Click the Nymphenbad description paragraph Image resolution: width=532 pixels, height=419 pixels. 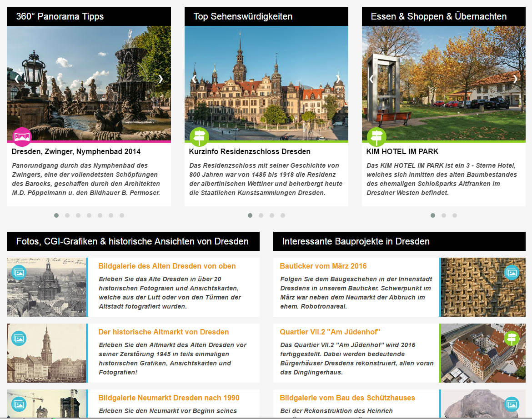(86, 179)
